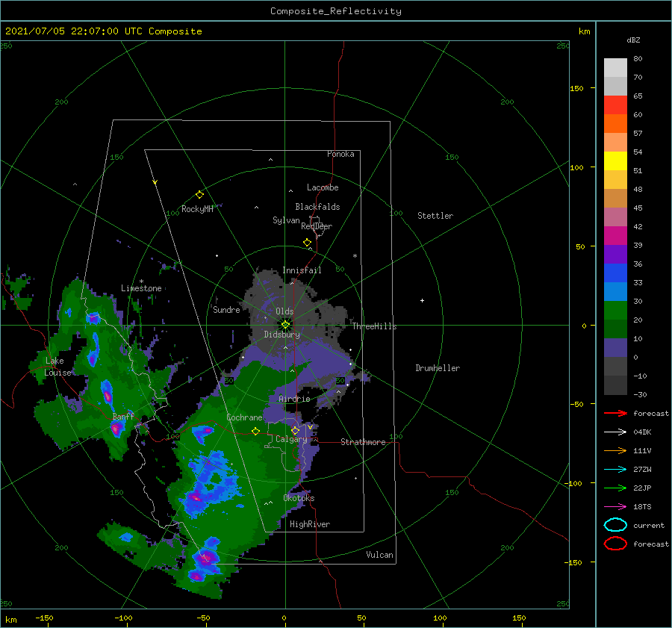Click the Lacombe label

pyautogui.click(x=323, y=187)
